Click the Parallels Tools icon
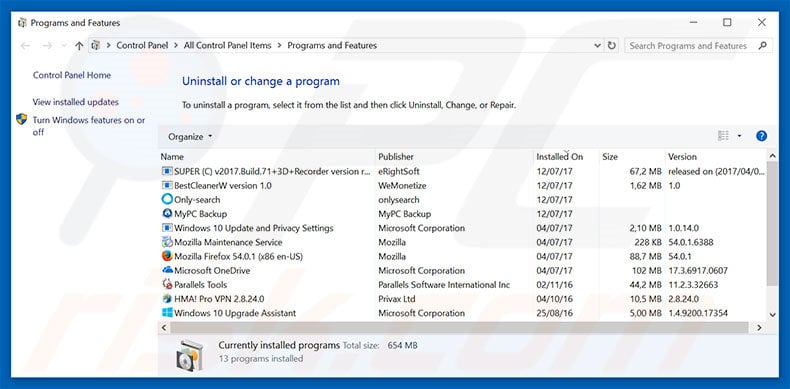The width and height of the screenshot is (790, 389). [x=167, y=285]
